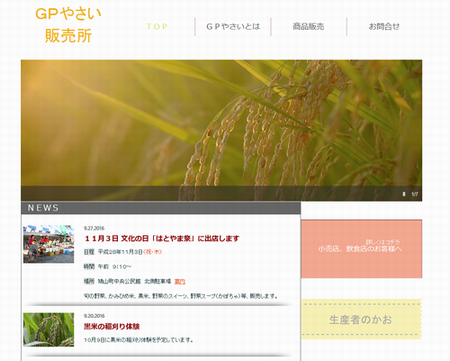
Task: Click the GPやさい販売所 site logo
Action: point(68,25)
